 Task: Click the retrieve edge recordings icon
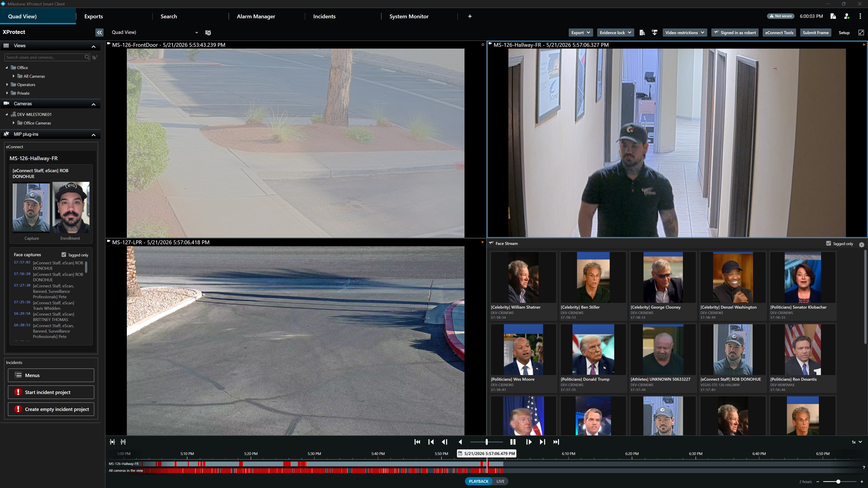[654, 33]
